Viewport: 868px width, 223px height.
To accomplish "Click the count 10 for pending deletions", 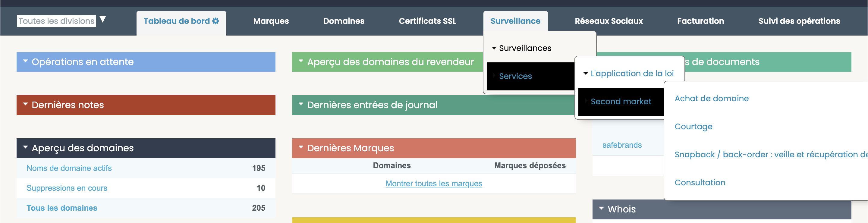I will pos(261,188).
